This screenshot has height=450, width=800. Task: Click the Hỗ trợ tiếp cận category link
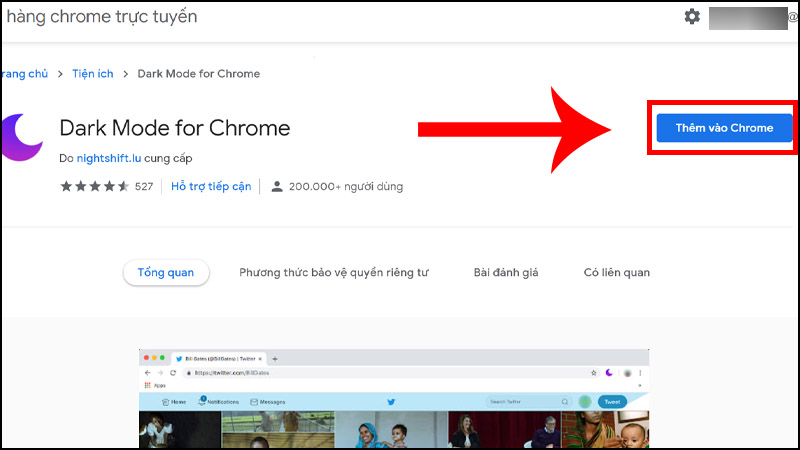click(x=211, y=187)
